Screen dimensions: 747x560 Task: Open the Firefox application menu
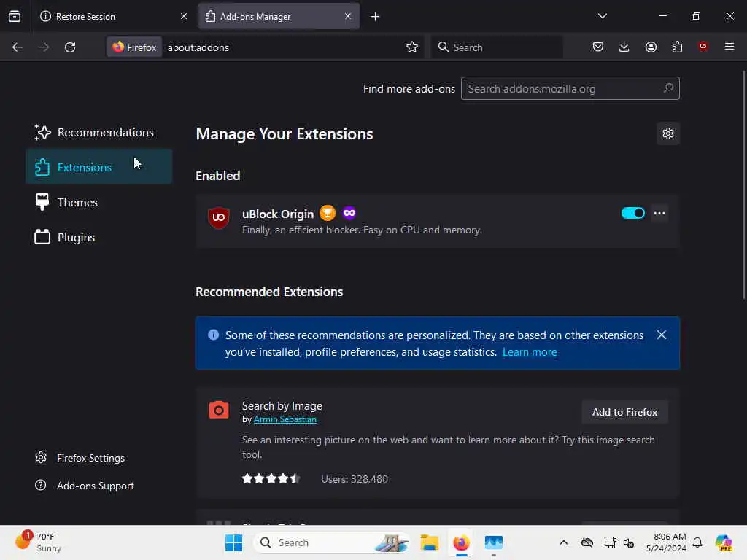coord(729,47)
